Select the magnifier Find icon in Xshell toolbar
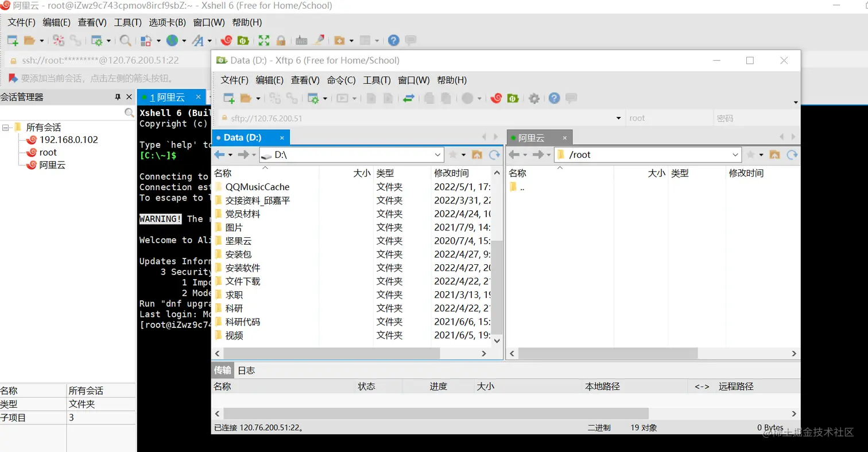The image size is (868, 452). point(125,40)
